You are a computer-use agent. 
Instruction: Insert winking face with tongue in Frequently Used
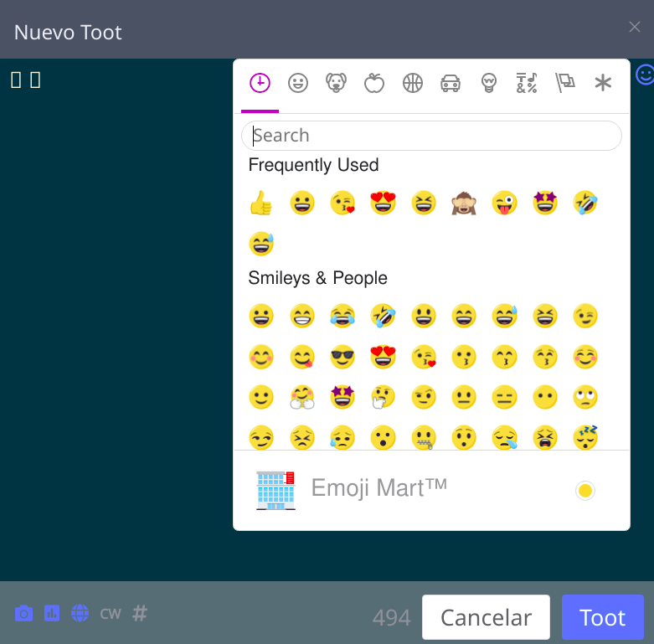[x=504, y=204]
